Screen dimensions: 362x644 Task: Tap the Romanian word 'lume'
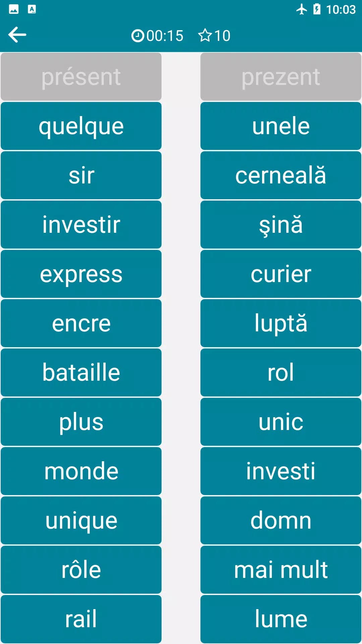coord(281,619)
